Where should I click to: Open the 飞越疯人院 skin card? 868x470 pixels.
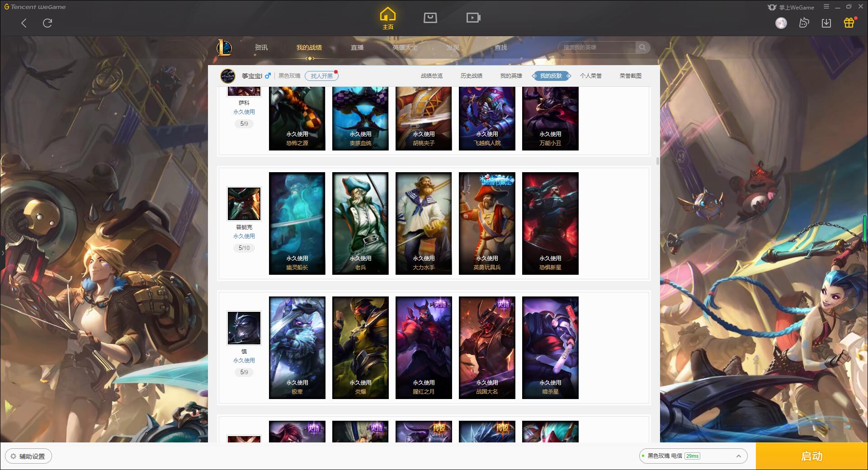487,118
